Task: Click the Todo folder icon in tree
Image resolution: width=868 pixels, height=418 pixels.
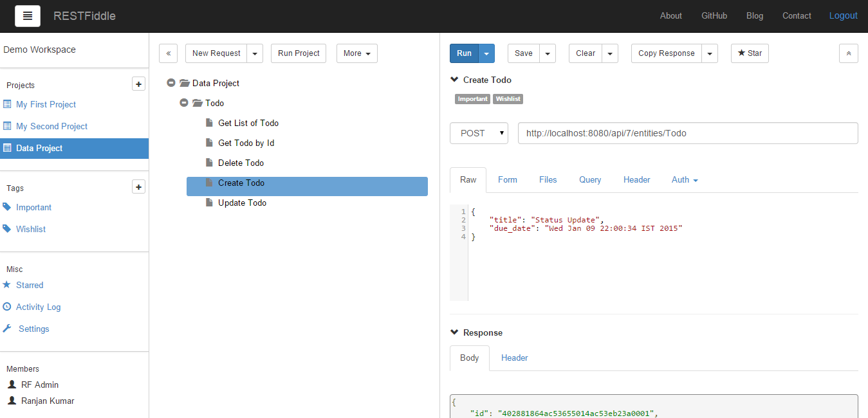Action: 197,103
